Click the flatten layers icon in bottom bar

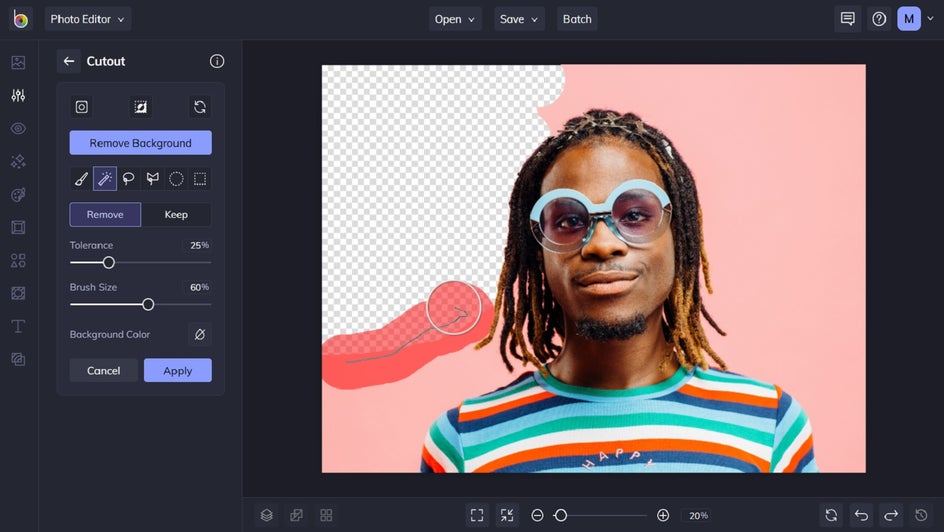296,515
